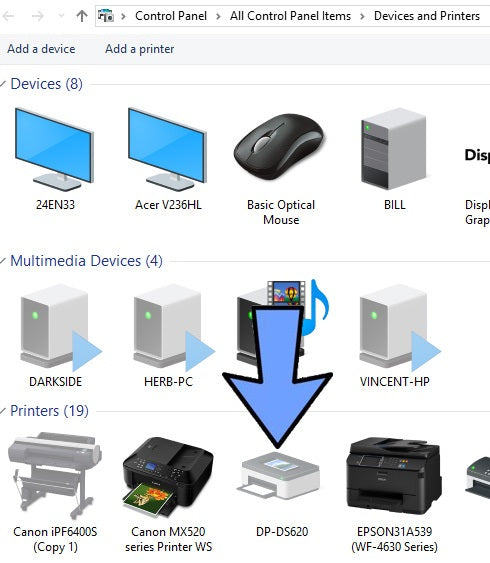Select the VINCENT-HP multimedia device

(395, 336)
